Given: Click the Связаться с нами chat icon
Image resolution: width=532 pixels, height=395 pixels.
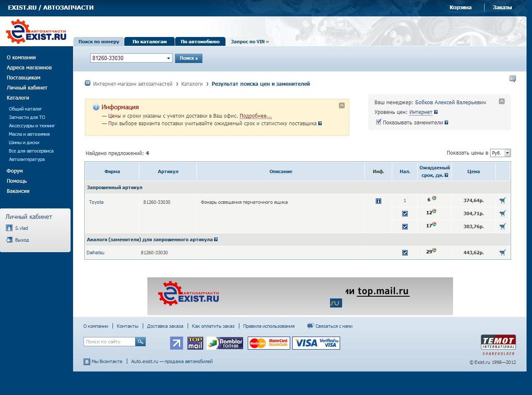Looking at the screenshot, I should pos(310,326).
